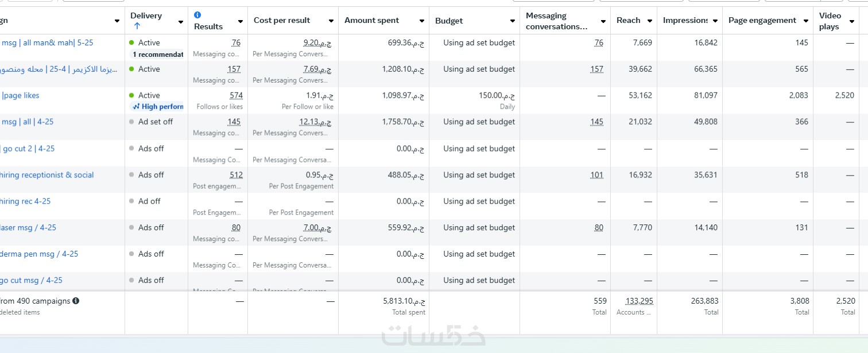
Task: Click the green Active dot on the page likes row
Action: [131, 95]
